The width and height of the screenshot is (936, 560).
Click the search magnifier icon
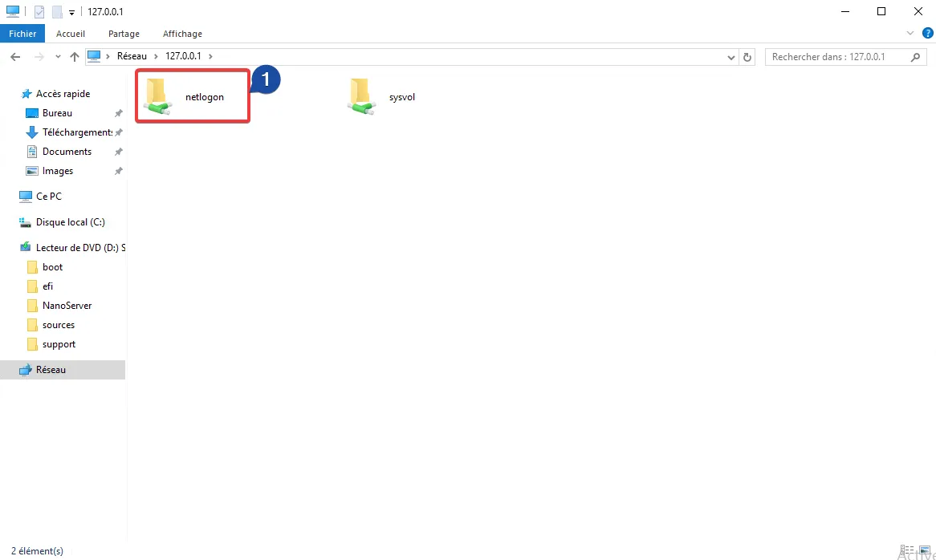(x=916, y=57)
